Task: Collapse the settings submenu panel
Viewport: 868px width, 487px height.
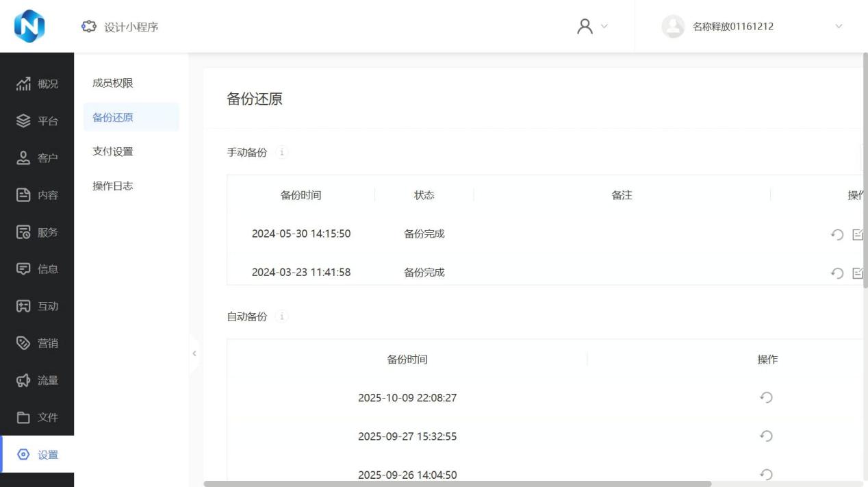Action: tap(194, 353)
